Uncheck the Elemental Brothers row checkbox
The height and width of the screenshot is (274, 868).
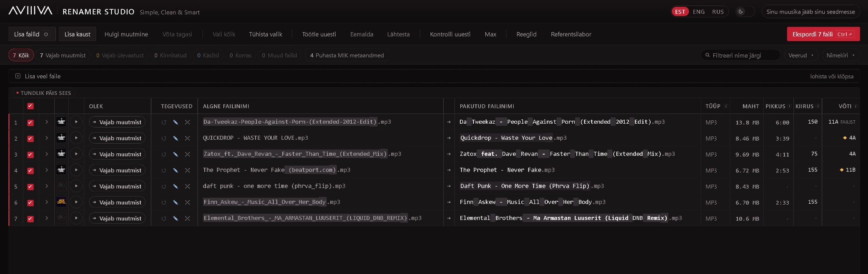click(x=31, y=219)
